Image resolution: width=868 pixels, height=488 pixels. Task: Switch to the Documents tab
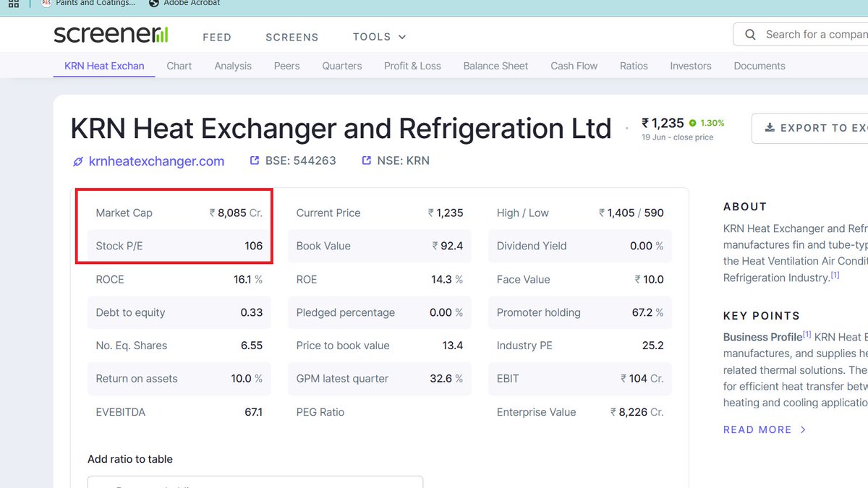coord(759,66)
